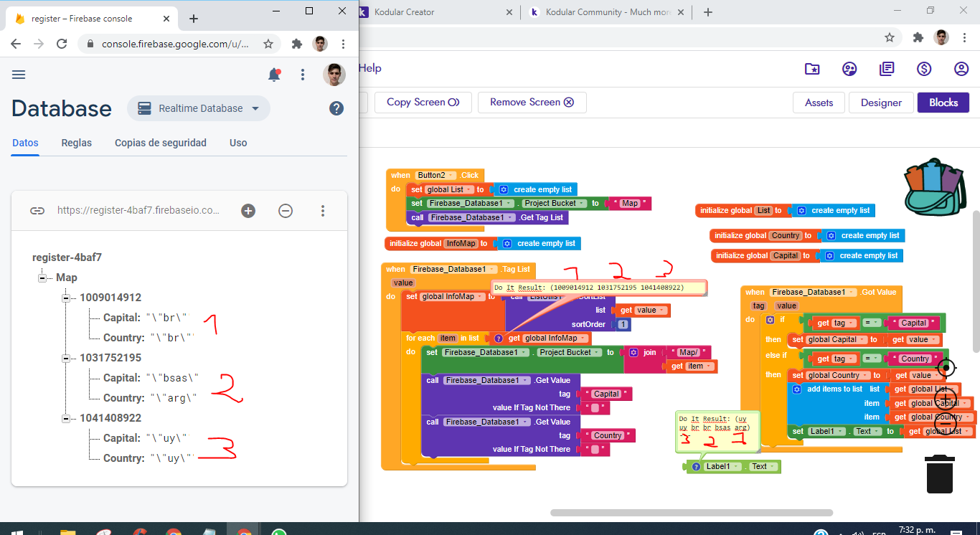Click the horizontal scrollbar in blocks workspace
This screenshot has height=535, width=980.
(x=691, y=513)
